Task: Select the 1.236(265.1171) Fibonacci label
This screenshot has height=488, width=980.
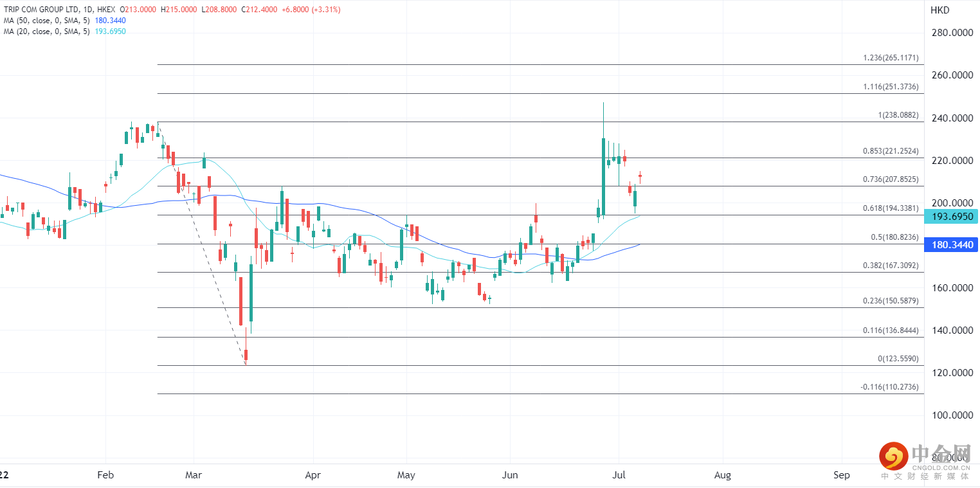Action: 891,58
